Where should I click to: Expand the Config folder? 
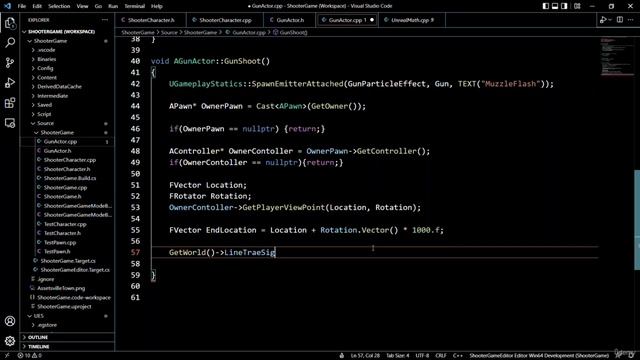[x=45, y=68]
